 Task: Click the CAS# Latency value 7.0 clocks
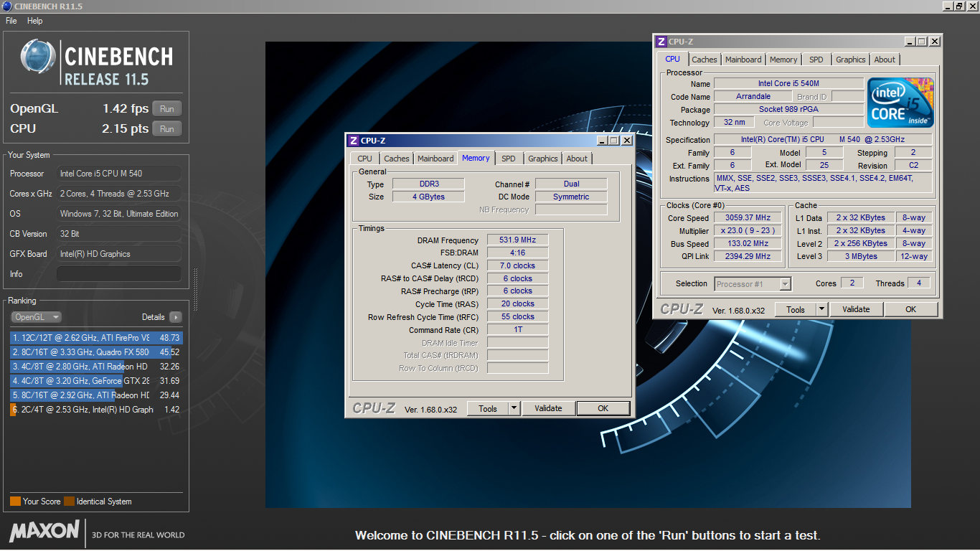tap(518, 265)
